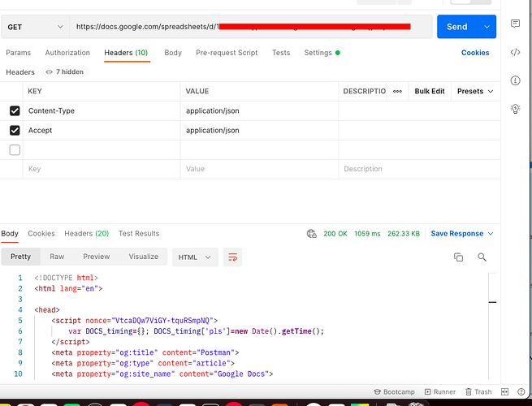Search the response with magnifier icon
This screenshot has width=532, height=406.
click(x=482, y=257)
